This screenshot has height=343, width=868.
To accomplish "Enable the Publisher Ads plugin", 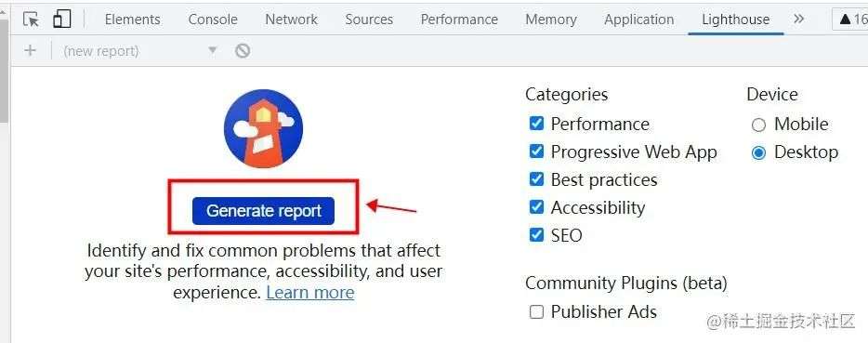I will 536,312.
